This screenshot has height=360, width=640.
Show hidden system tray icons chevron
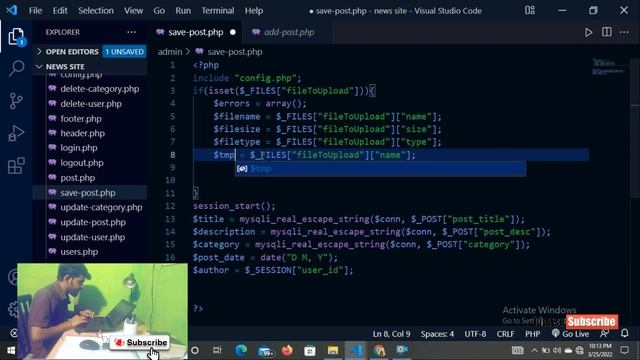pos(534,350)
